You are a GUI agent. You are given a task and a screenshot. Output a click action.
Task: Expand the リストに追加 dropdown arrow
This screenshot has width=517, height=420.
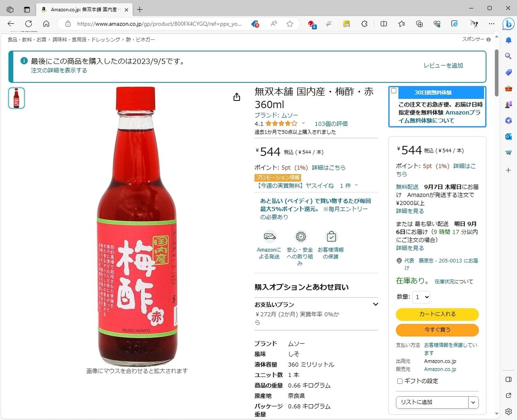pos(474,402)
